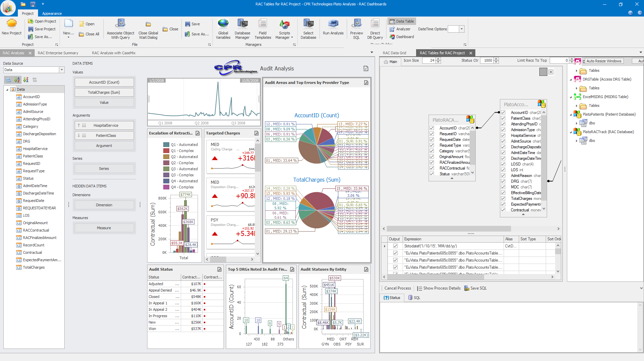Image resolution: width=644 pixels, height=361 pixels.
Task: Toggle Category checkbox in PlatoRACA table
Action: pyautogui.click(x=432, y=151)
